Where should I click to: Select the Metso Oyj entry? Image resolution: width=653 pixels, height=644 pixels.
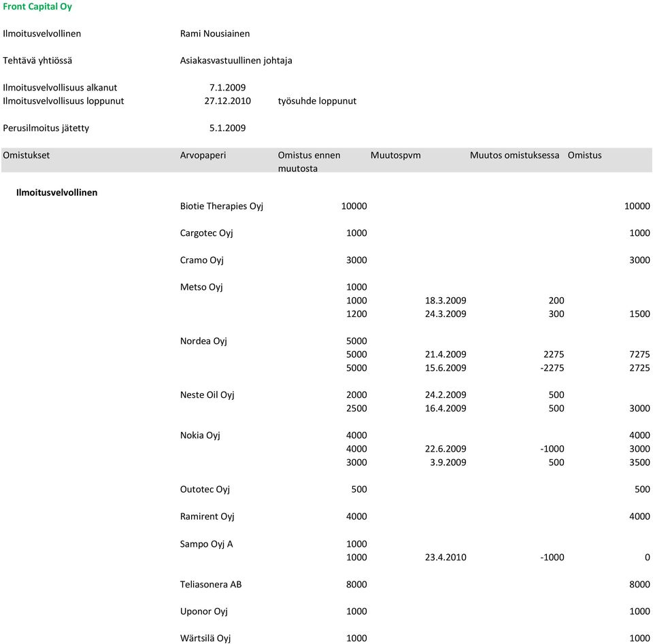tap(201, 288)
